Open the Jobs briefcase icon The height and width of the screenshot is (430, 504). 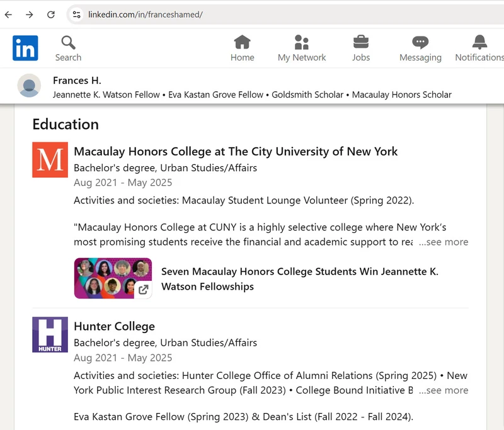(360, 42)
